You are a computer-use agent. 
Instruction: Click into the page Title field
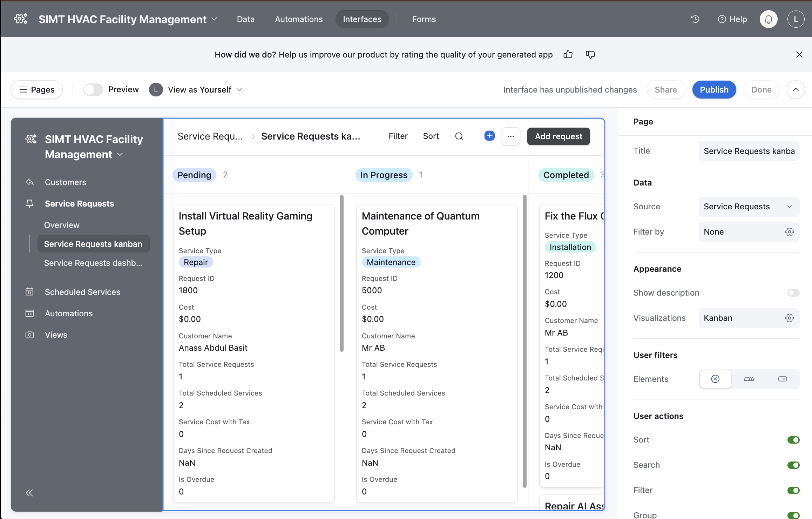click(x=749, y=151)
